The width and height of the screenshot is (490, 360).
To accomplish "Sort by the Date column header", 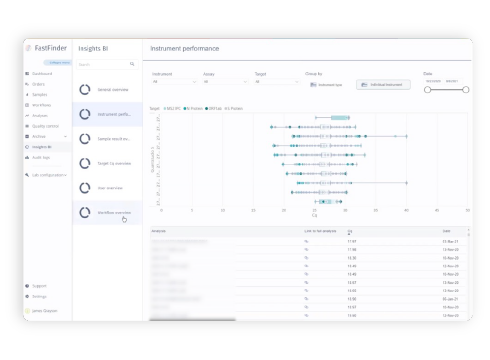I will click(446, 231).
